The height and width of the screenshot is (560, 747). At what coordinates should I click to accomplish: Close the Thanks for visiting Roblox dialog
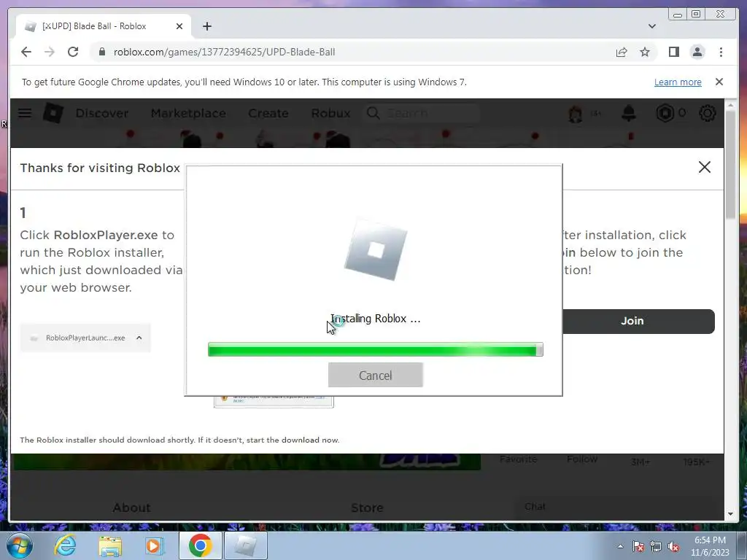704,167
